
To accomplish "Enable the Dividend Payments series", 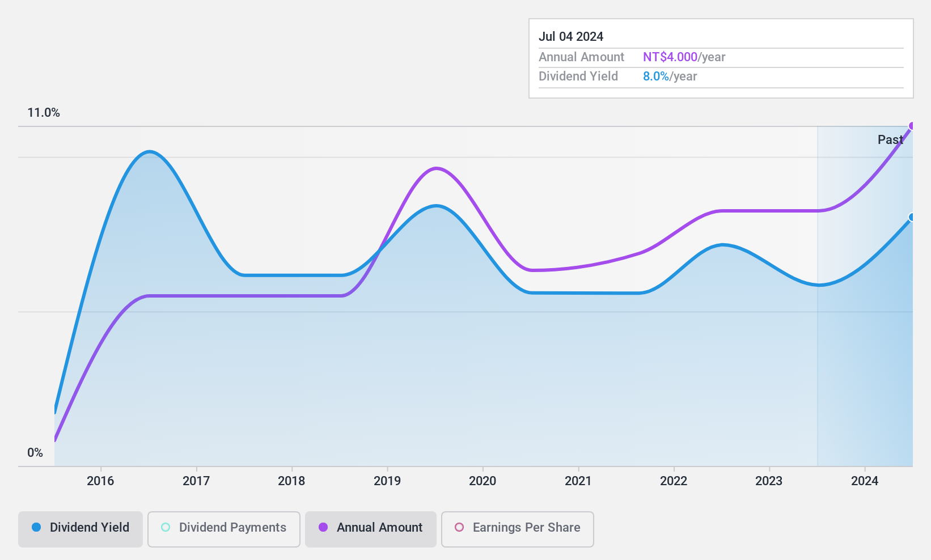I will (x=224, y=529).
